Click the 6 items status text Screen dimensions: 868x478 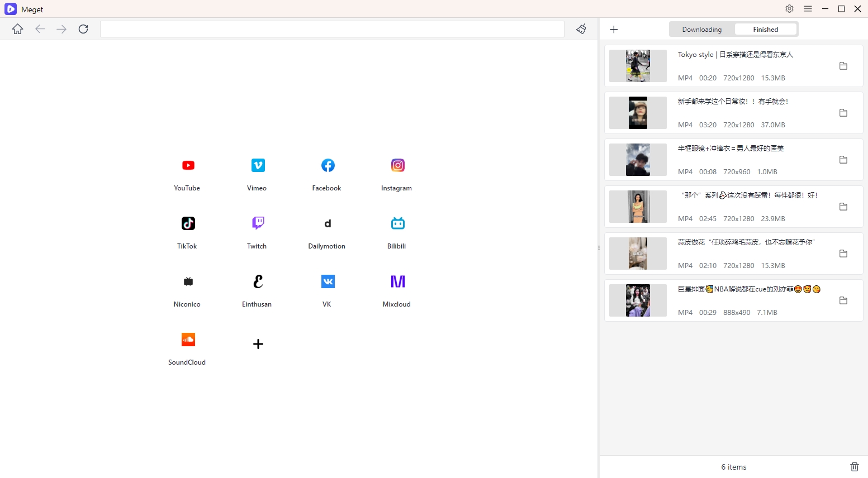point(734,467)
